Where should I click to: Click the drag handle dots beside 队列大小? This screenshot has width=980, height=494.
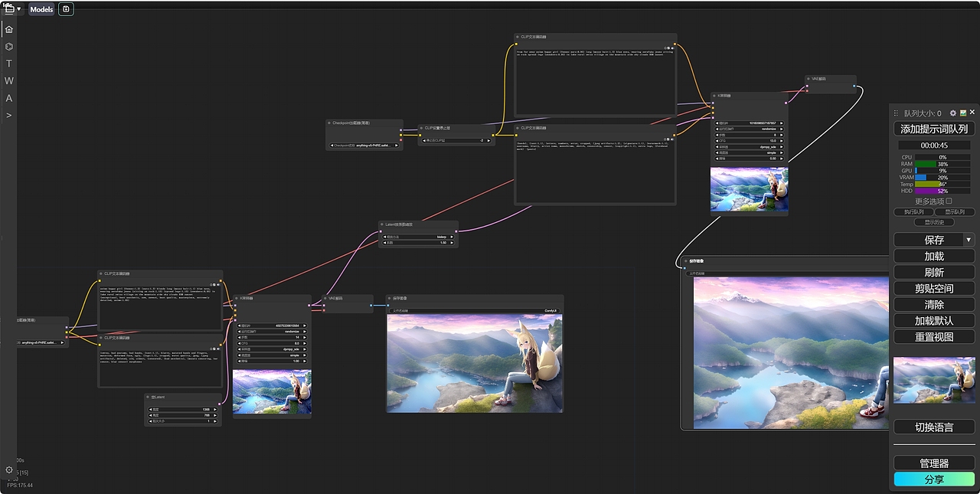coord(896,113)
